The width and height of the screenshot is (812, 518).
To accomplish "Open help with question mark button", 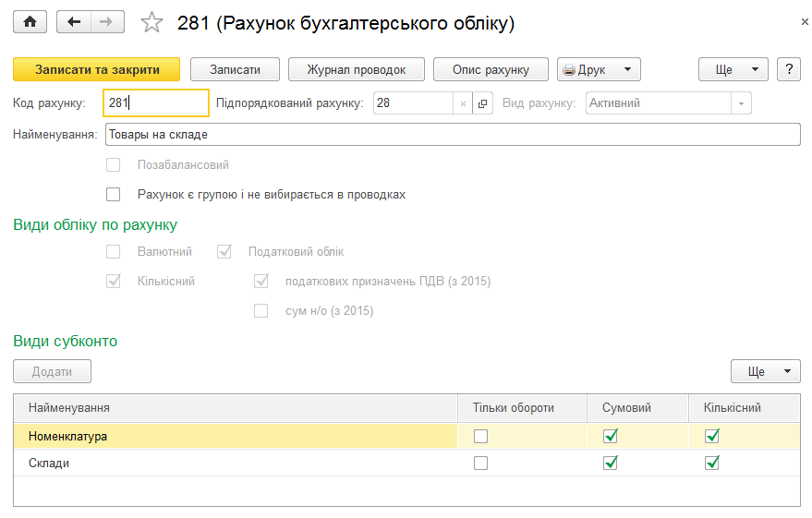I will pyautogui.click(x=789, y=69).
